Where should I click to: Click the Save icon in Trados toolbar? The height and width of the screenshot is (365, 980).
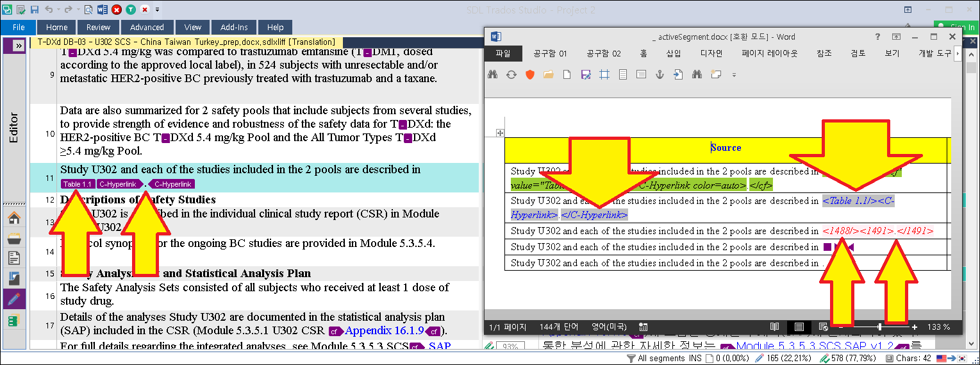(x=35, y=10)
